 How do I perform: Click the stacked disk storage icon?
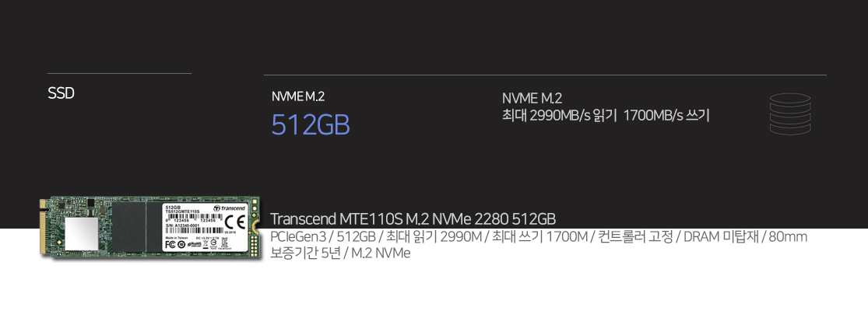pos(789,114)
